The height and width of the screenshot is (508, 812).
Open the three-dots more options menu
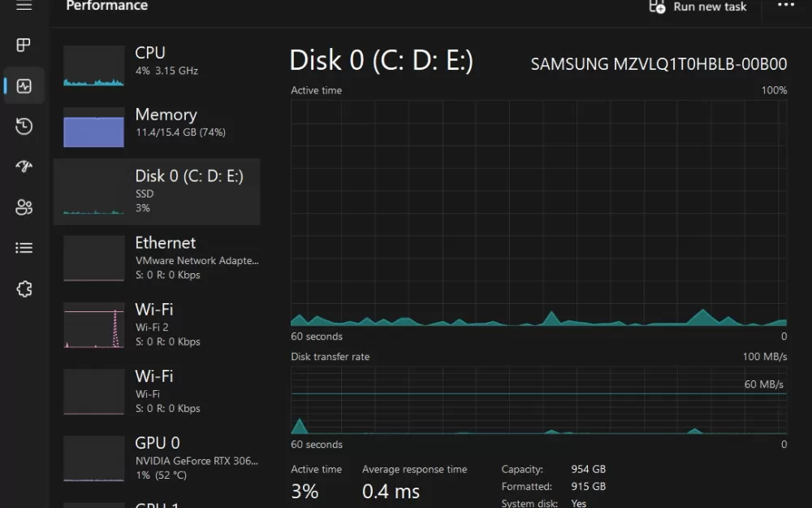[785, 5]
